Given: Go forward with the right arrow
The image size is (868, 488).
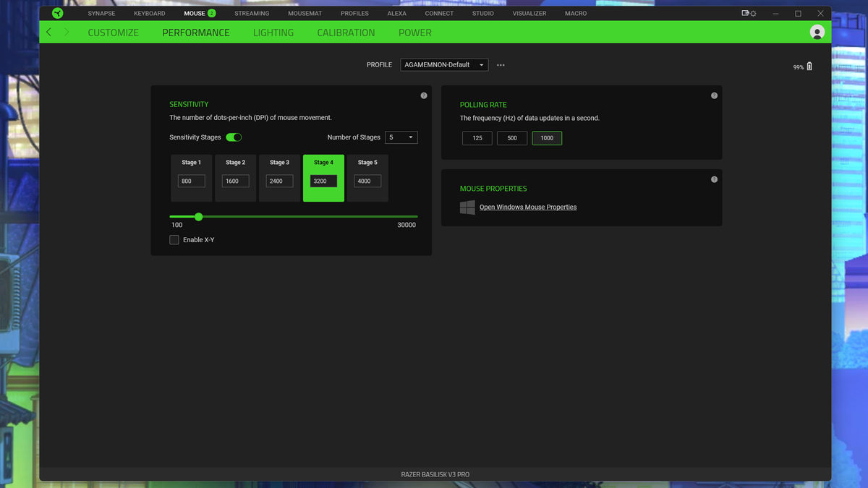Looking at the screenshot, I should pyautogui.click(x=67, y=33).
